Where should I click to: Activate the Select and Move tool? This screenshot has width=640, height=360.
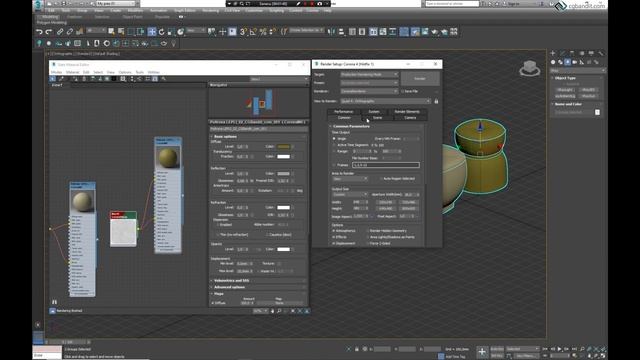(151, 31)
